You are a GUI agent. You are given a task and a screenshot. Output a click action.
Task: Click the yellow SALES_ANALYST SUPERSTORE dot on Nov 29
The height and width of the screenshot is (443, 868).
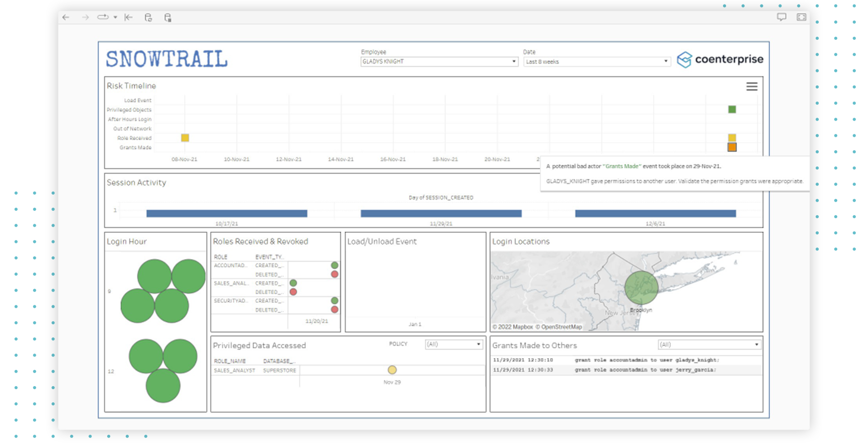(392, 370)
